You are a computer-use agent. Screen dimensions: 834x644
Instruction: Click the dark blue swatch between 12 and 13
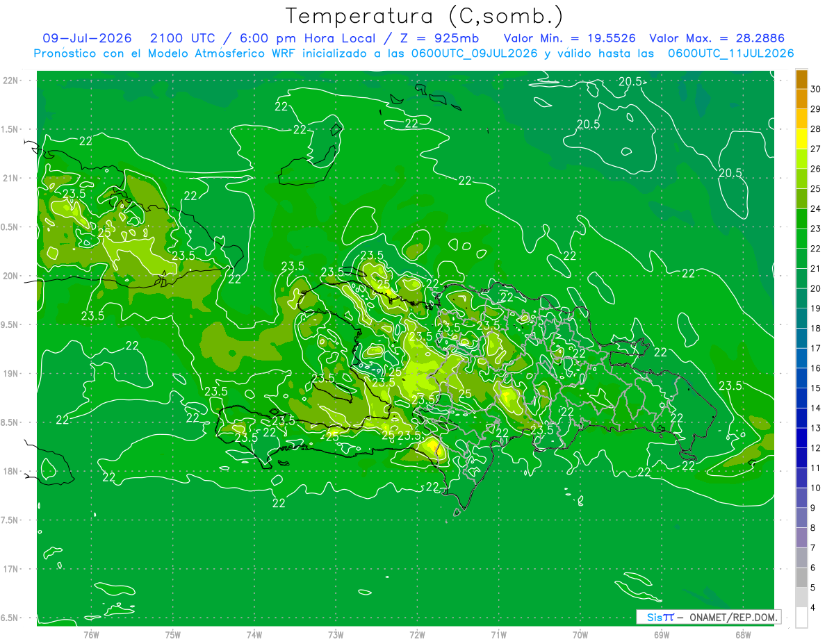pos(801,438)
